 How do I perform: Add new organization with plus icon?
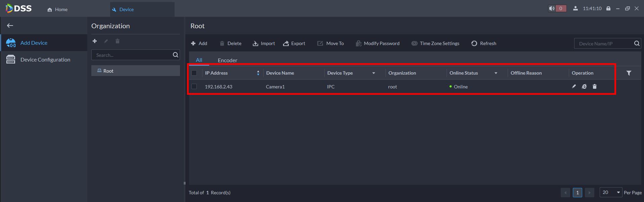click(x=95, y=41)
